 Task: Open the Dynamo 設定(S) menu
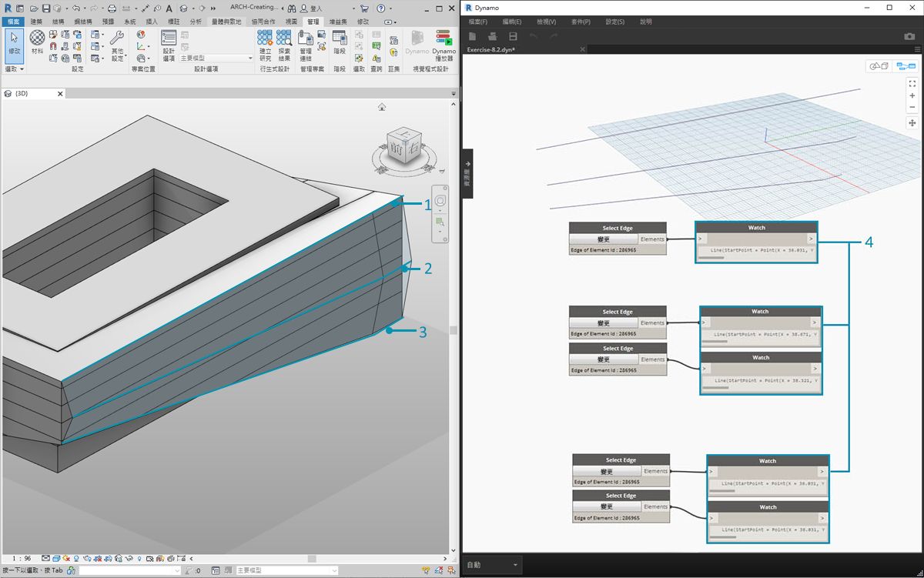[615, 22]
